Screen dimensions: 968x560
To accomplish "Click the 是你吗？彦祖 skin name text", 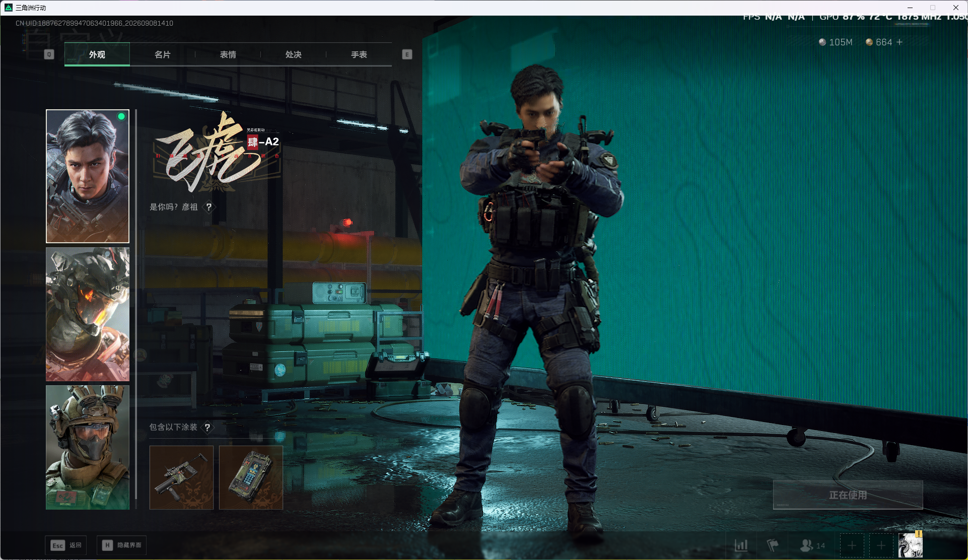I will point(174,207).
